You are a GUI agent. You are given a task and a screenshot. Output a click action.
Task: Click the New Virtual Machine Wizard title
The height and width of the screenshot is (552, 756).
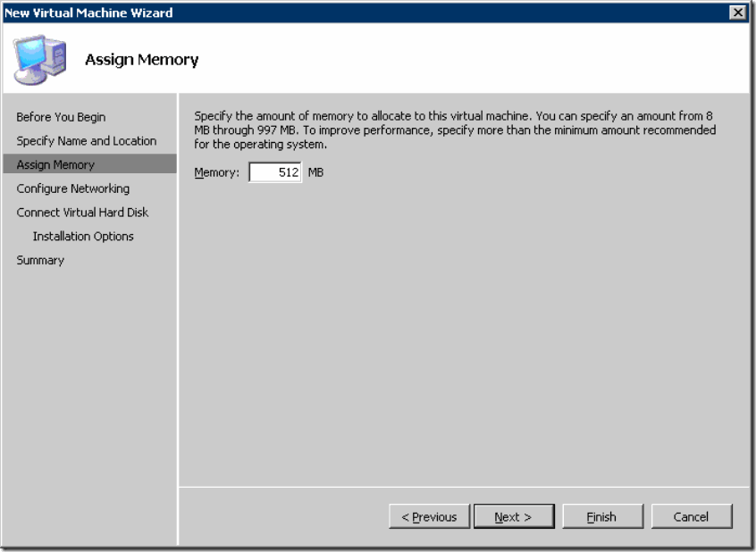pos(88,13)
